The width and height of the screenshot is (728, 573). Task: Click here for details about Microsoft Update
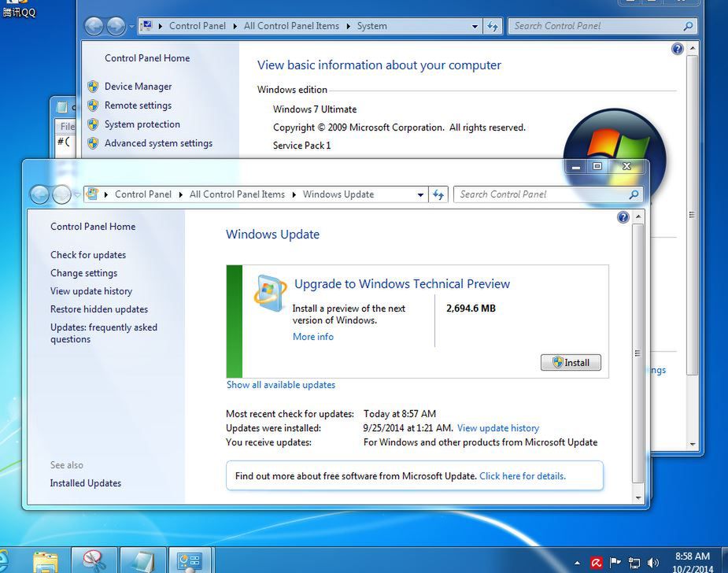click(523, 476)
